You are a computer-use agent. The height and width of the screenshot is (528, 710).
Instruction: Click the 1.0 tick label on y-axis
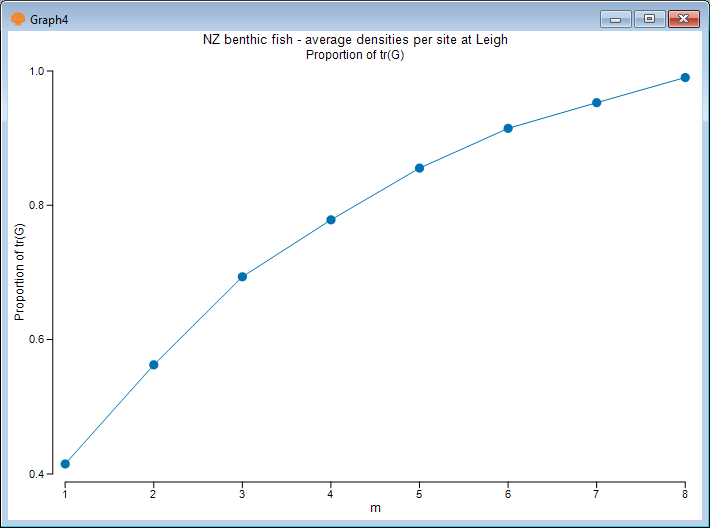point(37,72)
